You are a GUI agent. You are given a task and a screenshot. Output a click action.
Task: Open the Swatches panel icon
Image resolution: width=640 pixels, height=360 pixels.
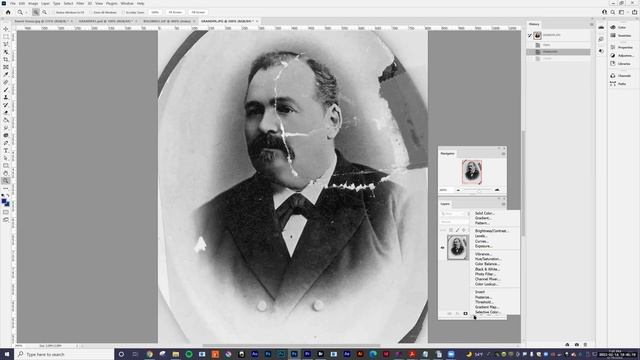point(613,36)
